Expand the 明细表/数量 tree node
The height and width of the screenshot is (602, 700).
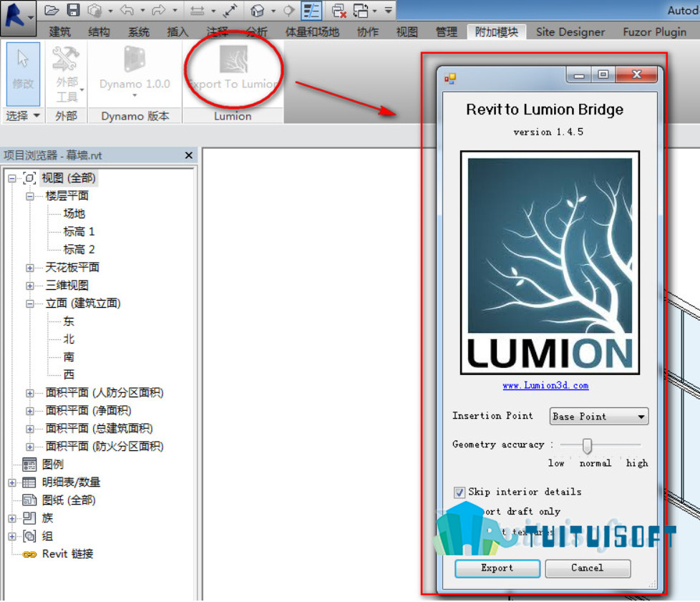pos(12,482)
